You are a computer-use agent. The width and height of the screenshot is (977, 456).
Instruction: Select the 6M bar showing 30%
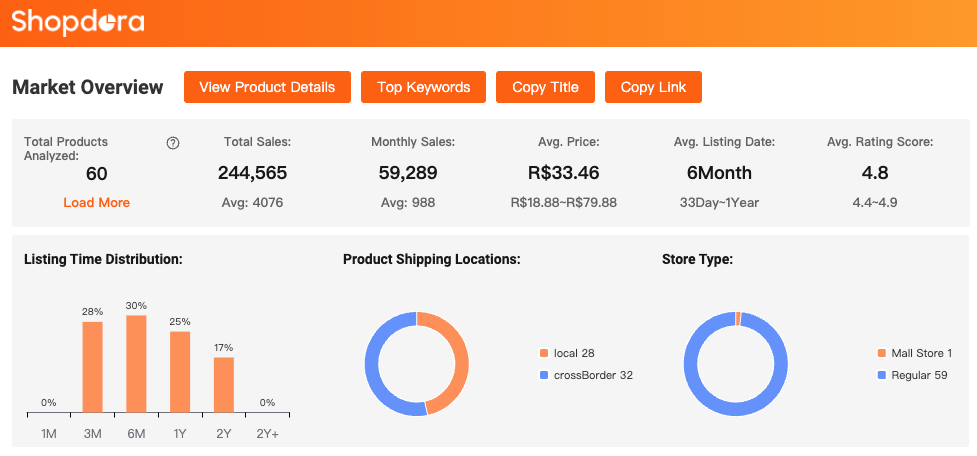tap(136, 363)
